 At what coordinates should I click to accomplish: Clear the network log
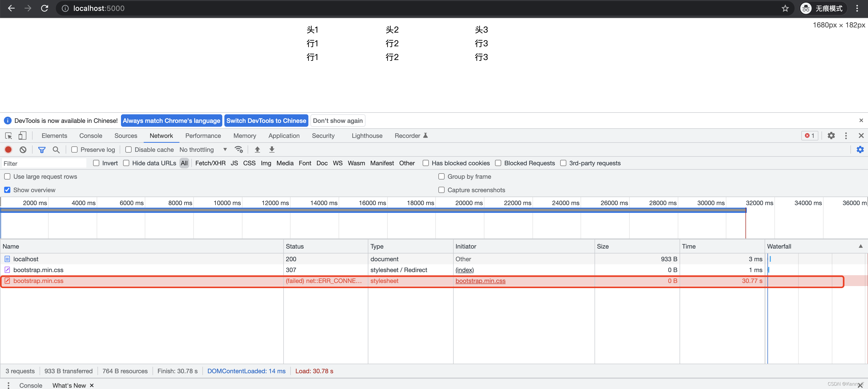pos(23,149)
